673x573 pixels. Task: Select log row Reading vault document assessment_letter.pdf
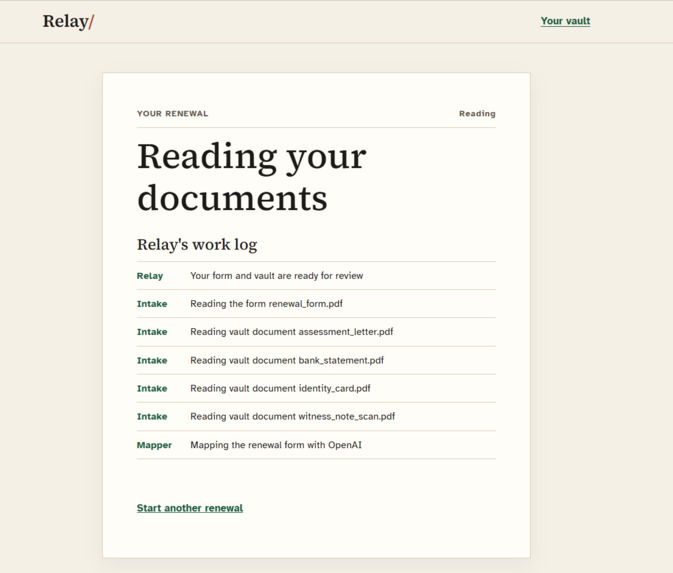316,332
